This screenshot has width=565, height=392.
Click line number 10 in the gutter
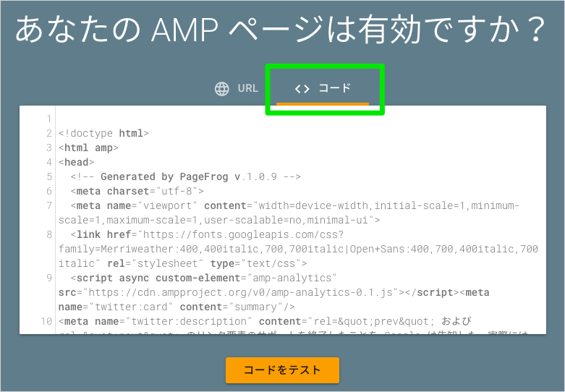tap(46, 321)
